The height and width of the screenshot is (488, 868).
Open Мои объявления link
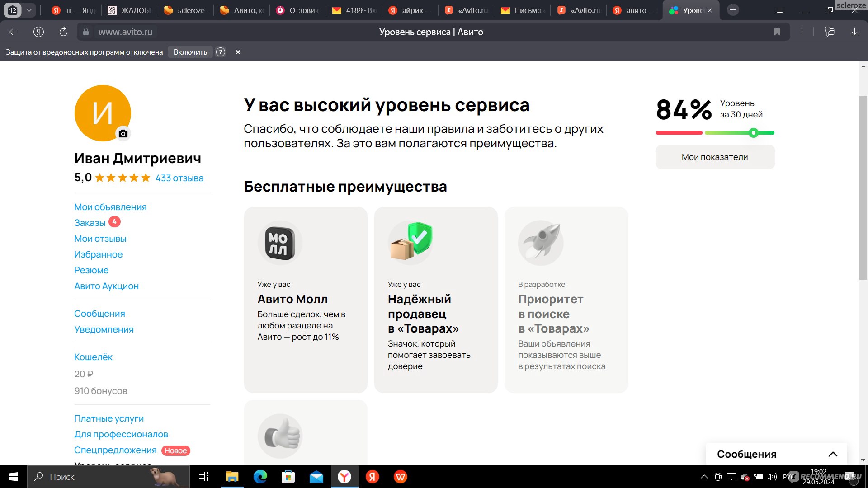pyautogui.click(x=110, y=207)
